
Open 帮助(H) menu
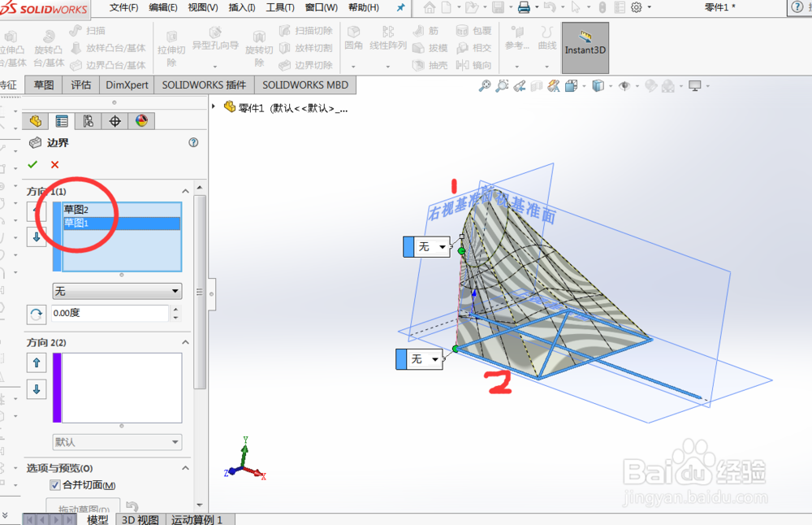tap(364, 8)
